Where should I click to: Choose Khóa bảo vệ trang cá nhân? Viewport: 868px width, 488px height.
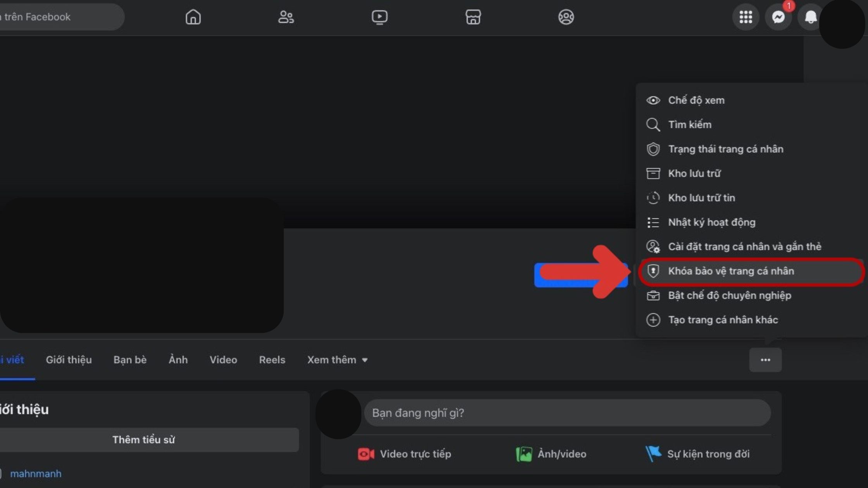click(x=751, y=271)
